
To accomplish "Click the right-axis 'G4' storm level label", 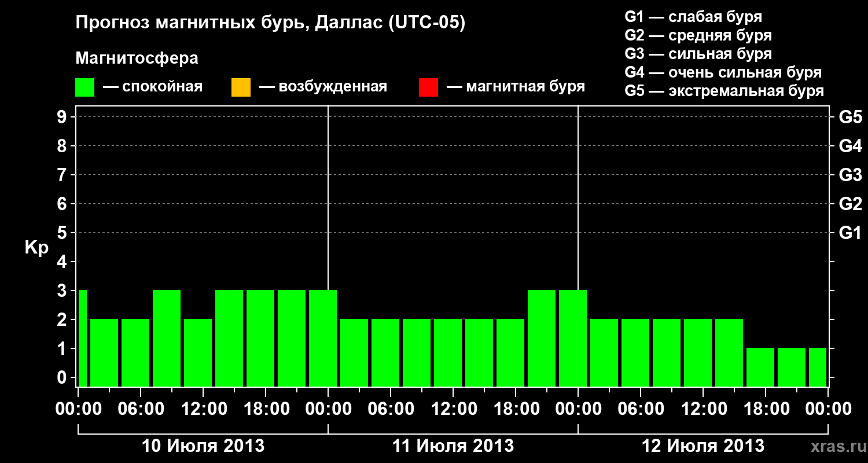I will 851,146.
